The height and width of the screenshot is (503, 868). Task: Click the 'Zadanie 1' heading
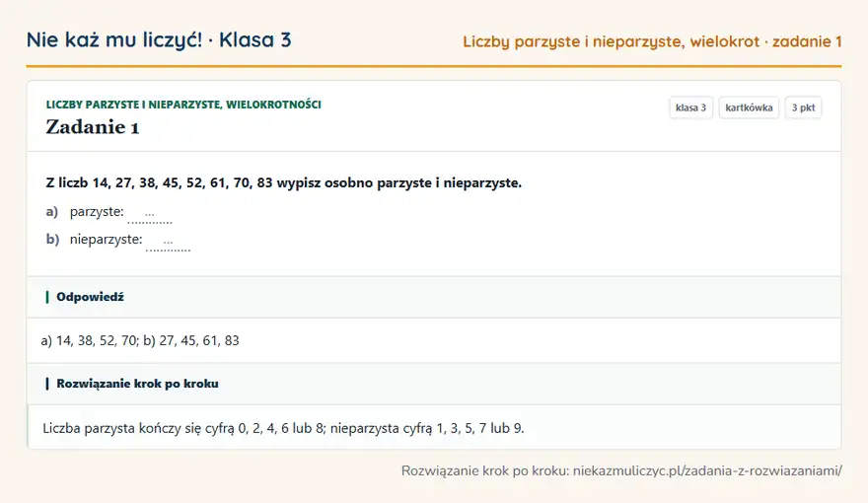[93, 127]
